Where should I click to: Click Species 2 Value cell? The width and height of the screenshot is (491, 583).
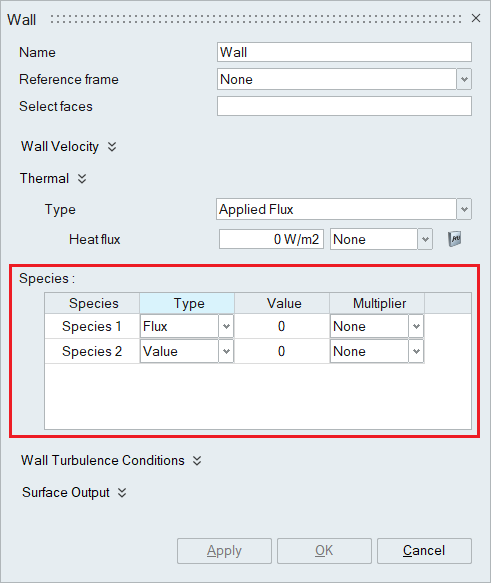282,351
